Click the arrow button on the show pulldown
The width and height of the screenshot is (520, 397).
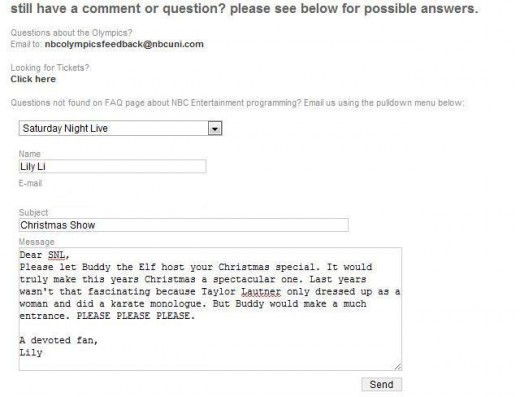215,129
